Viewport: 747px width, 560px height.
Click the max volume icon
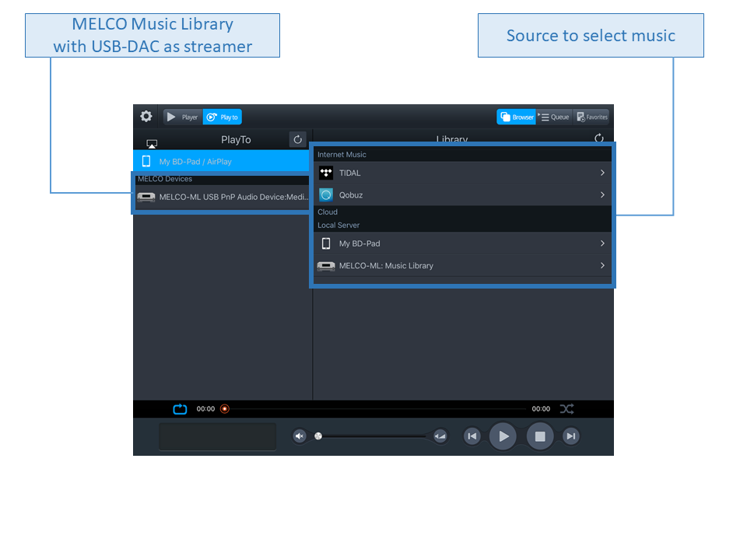[440, 436]
